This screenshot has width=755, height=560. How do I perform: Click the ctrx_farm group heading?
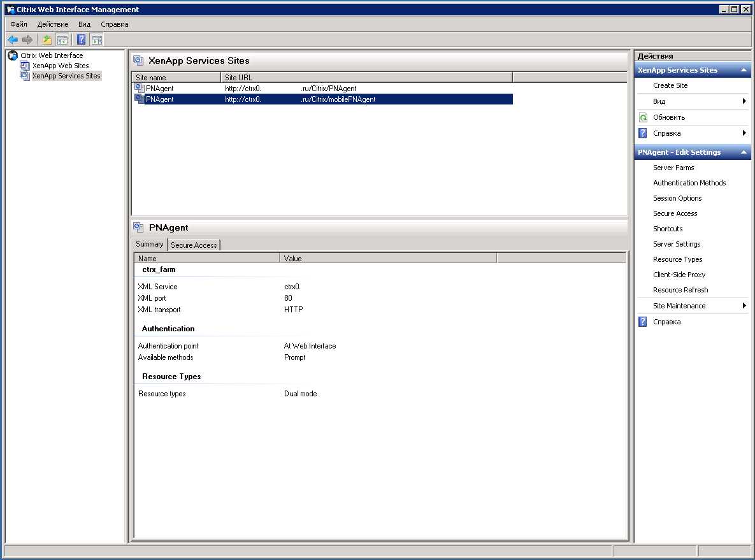click(x=159, y=269)
